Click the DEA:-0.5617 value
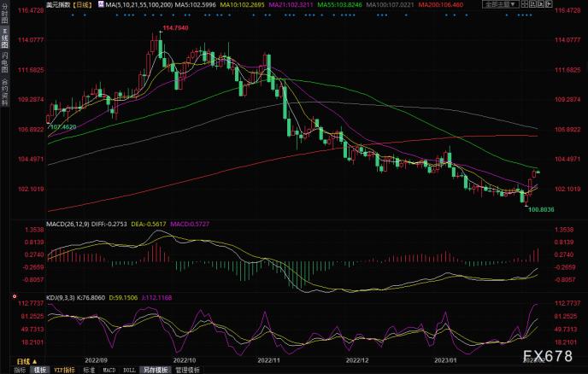The image size is (588, 374). tap(149, 224)
